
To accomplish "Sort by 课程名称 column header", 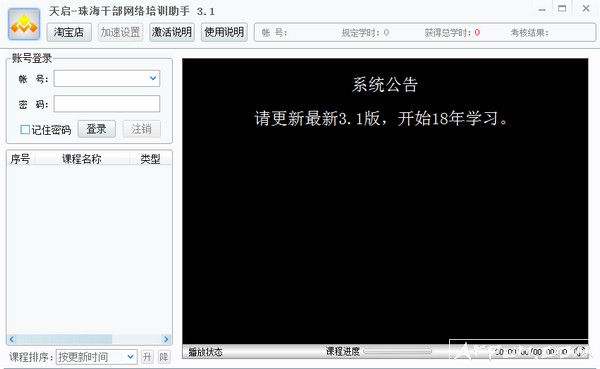I will (x=82, y=158).
